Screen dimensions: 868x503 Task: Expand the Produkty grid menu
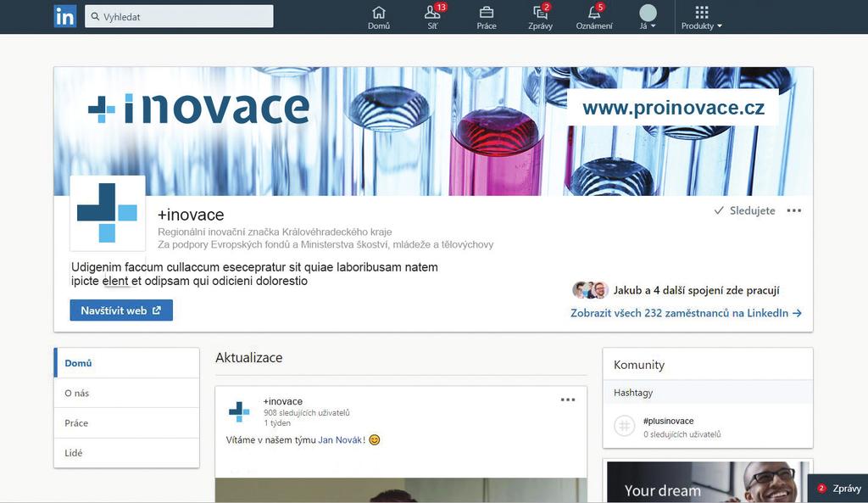[x=701, y=18]
